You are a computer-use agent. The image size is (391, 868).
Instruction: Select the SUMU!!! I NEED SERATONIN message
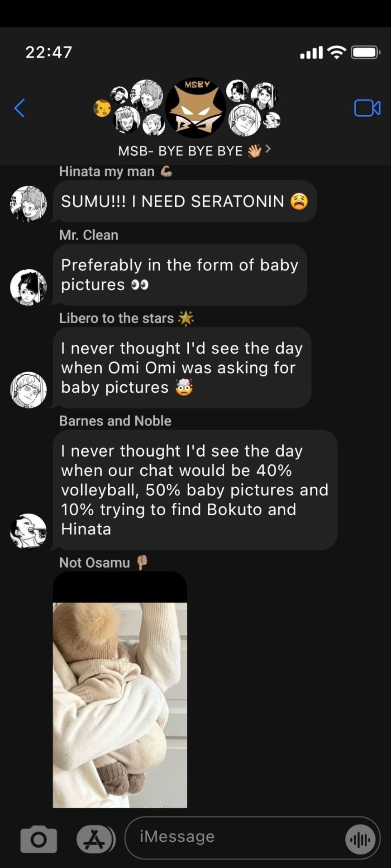click(185, 202)
